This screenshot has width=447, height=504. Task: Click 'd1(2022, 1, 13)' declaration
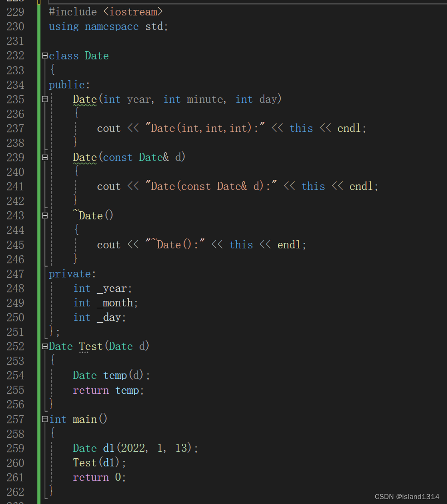pyautogui.click(x=147, y=448)
